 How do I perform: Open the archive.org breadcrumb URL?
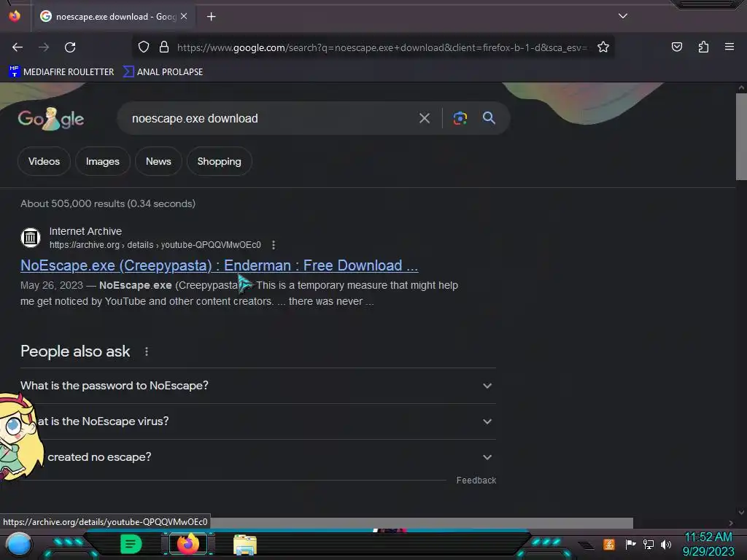tap(155, 245)
